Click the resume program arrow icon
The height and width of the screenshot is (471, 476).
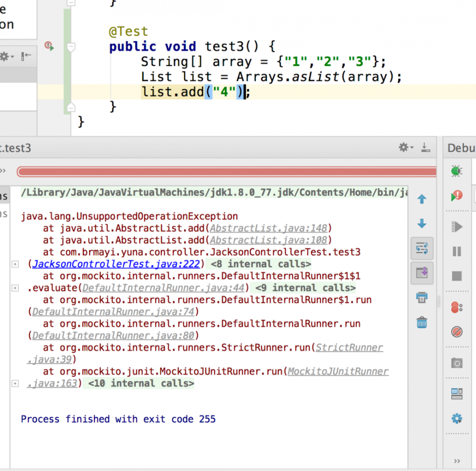[456, 227]
